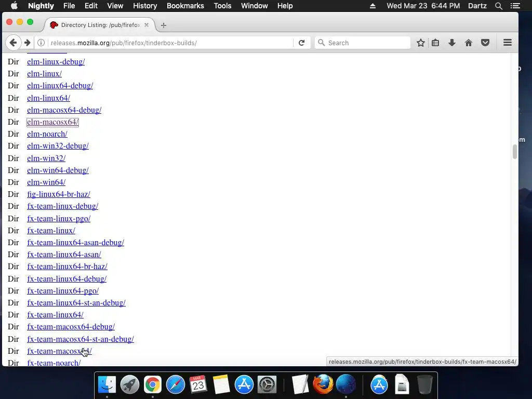532x399 pixels.
Task: Open Notes from the dock
Action: (x=221, y=385)
